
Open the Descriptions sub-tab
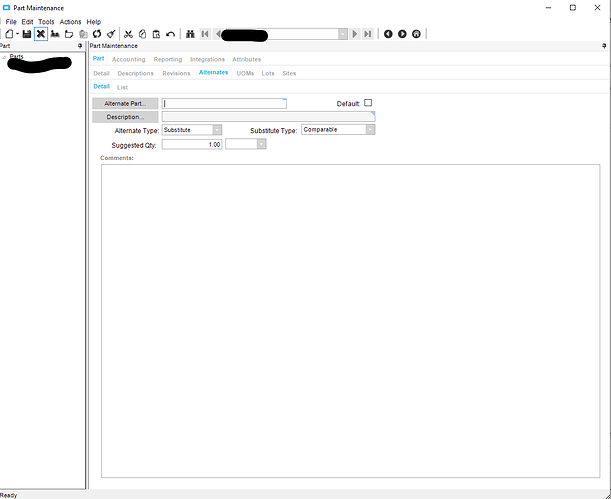[136, 74]
